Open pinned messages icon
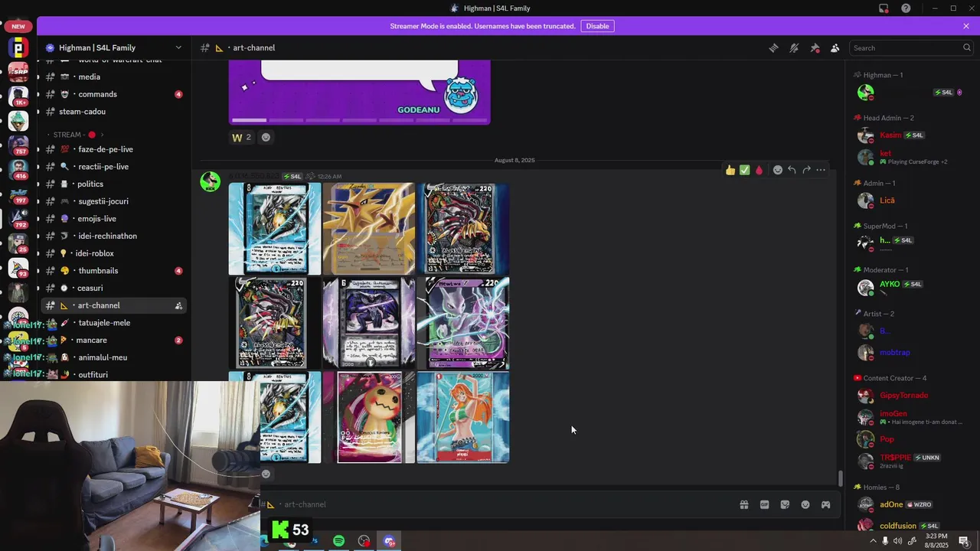 tap(815, 47)
